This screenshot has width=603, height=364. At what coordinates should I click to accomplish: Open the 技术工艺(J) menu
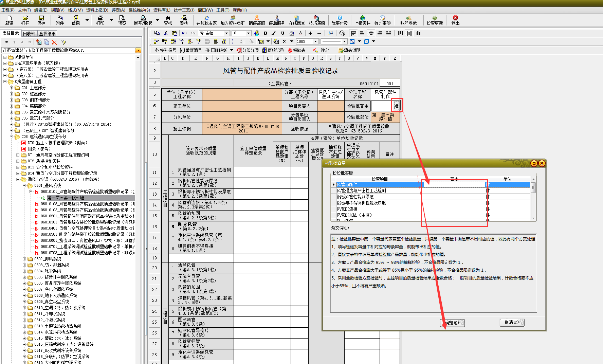[184, 10]
